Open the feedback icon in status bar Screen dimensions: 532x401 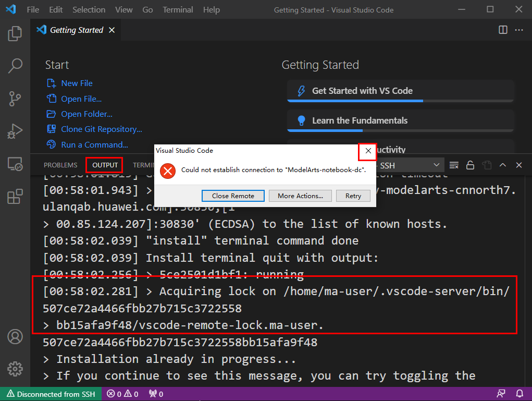click(501, 394)
